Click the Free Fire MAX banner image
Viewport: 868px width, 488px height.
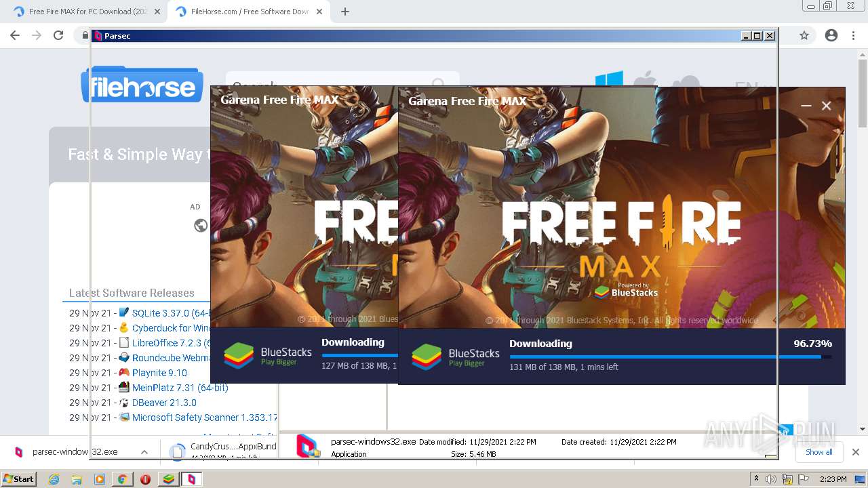click(x=622, y=207)
